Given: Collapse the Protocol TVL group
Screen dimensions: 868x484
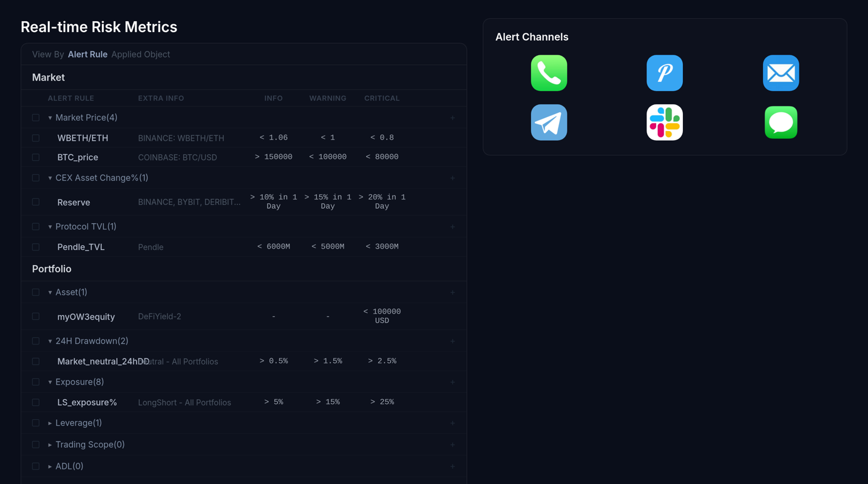Looking at the screenshot, I should (x=50, y=226).
